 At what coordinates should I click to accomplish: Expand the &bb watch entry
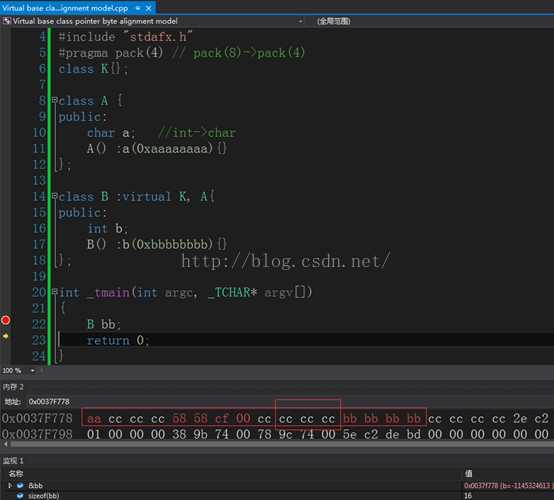pyautogui.click(x=10, y=485)
